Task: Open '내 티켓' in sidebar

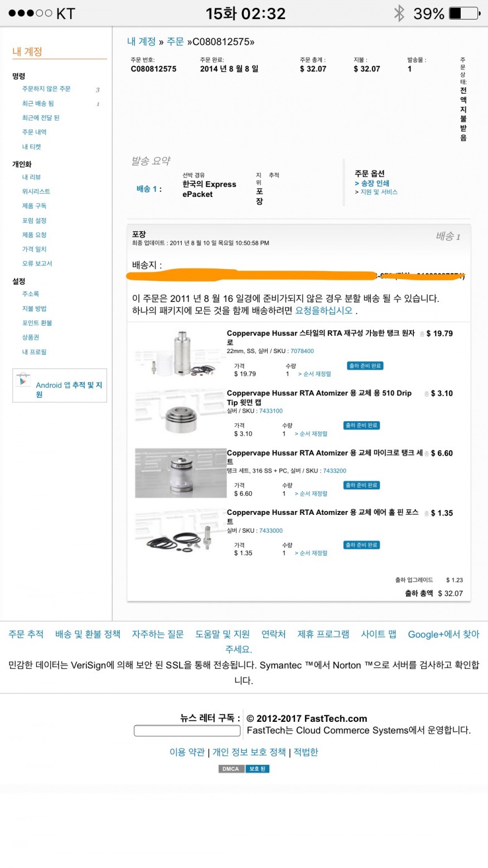Action: point(32,147)
